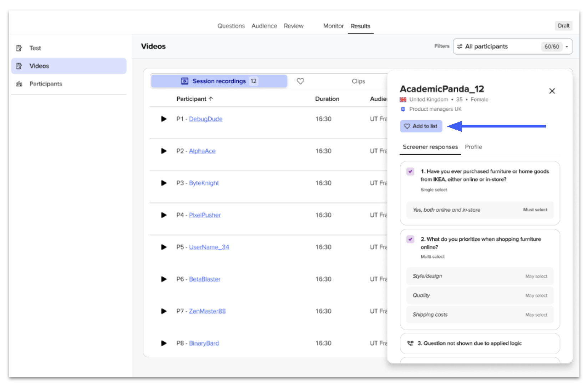Click the Test sidebar icon
Screen dimensions: 588x387
19,48
